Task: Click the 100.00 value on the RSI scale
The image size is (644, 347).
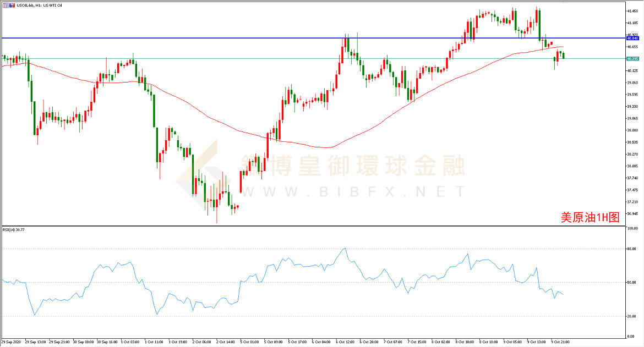Action: click(x=632, y=228)
